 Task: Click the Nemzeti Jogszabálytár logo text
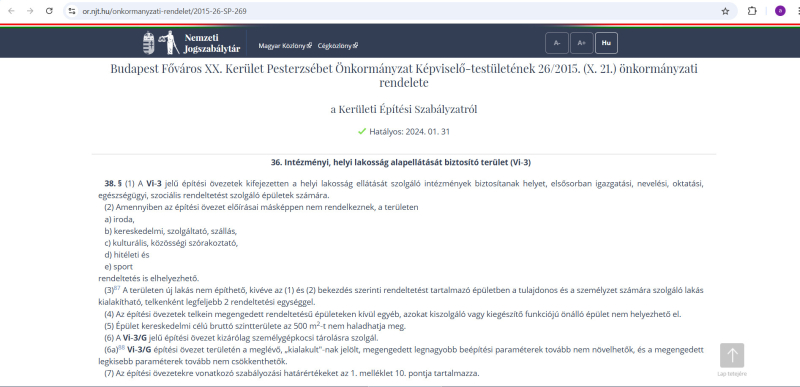tap(212, 43)
